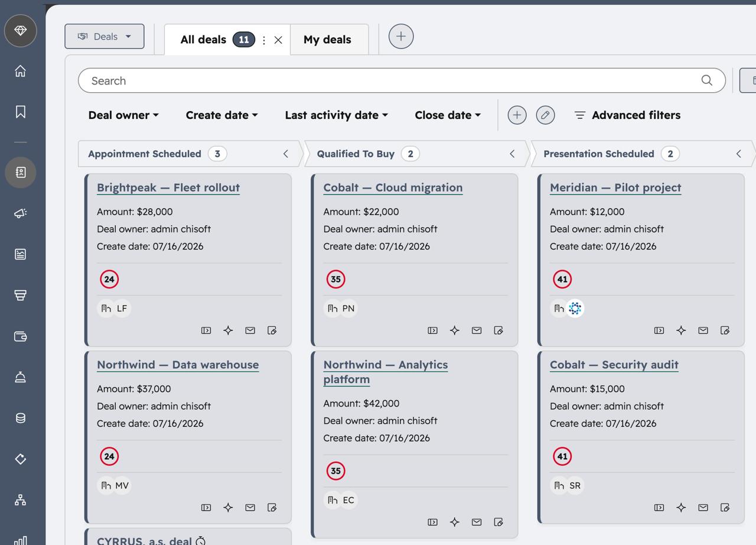Click the 11 count badge on All deals

coord(244,40)
